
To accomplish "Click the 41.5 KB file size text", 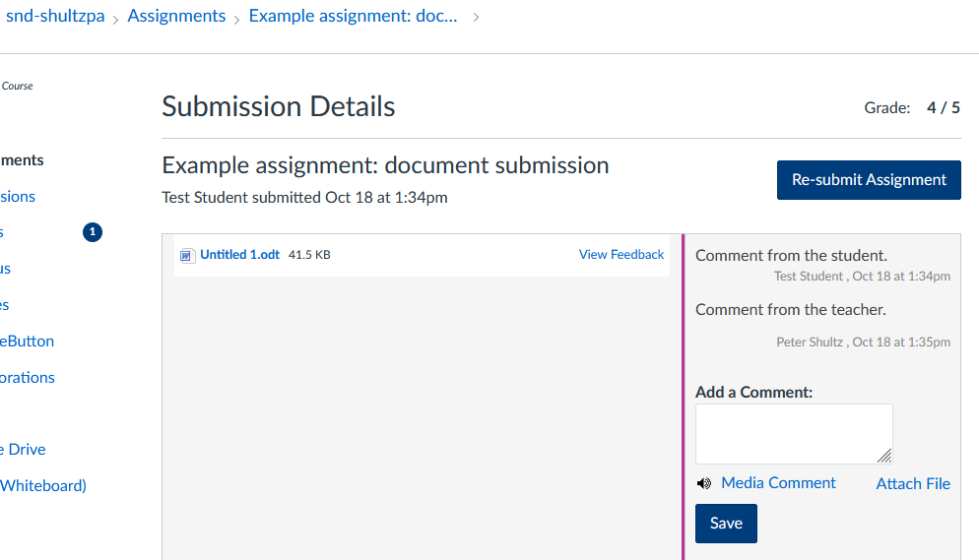I will pos(309,255).
